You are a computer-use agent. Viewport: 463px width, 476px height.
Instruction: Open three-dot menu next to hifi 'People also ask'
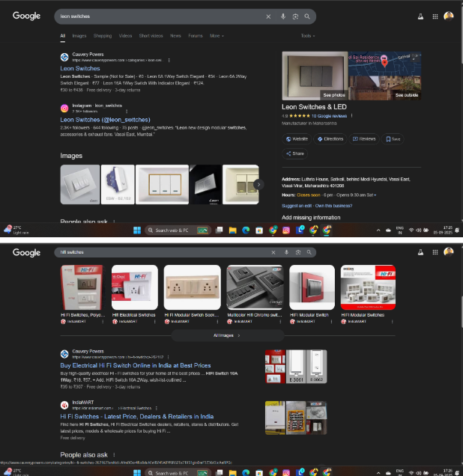114,455
